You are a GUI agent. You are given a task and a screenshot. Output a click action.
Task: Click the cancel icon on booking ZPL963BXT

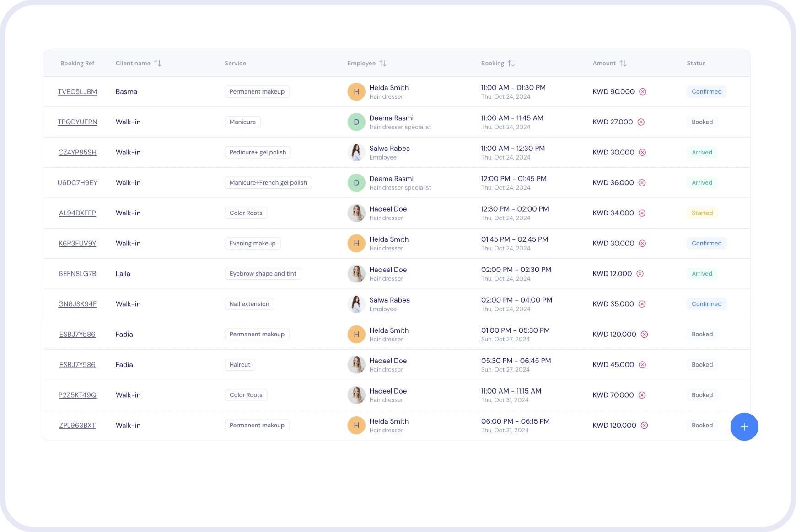[645, 425]
